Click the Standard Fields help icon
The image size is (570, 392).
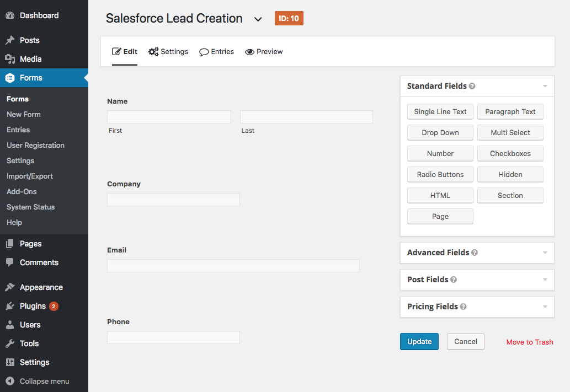473,86
